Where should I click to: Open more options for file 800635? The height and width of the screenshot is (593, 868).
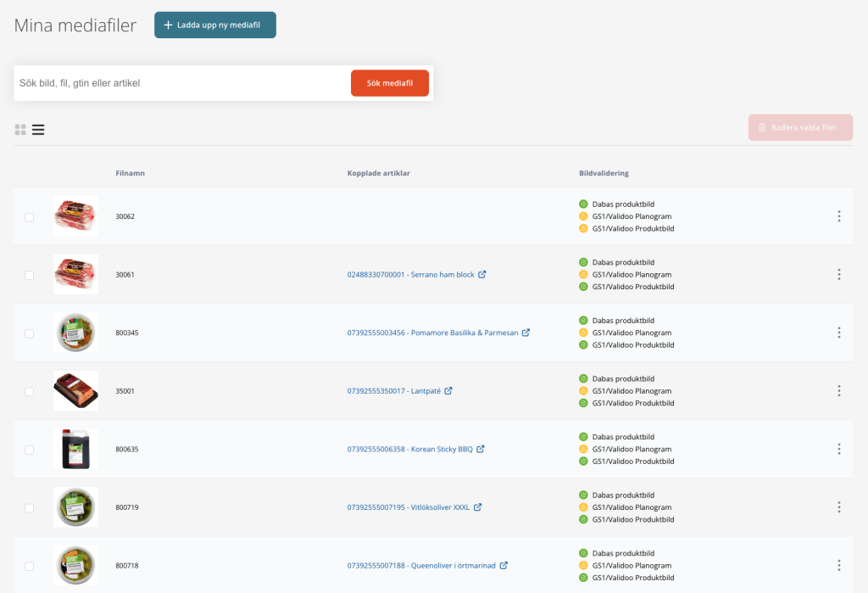pyautogui.click(x=838, y=449)
